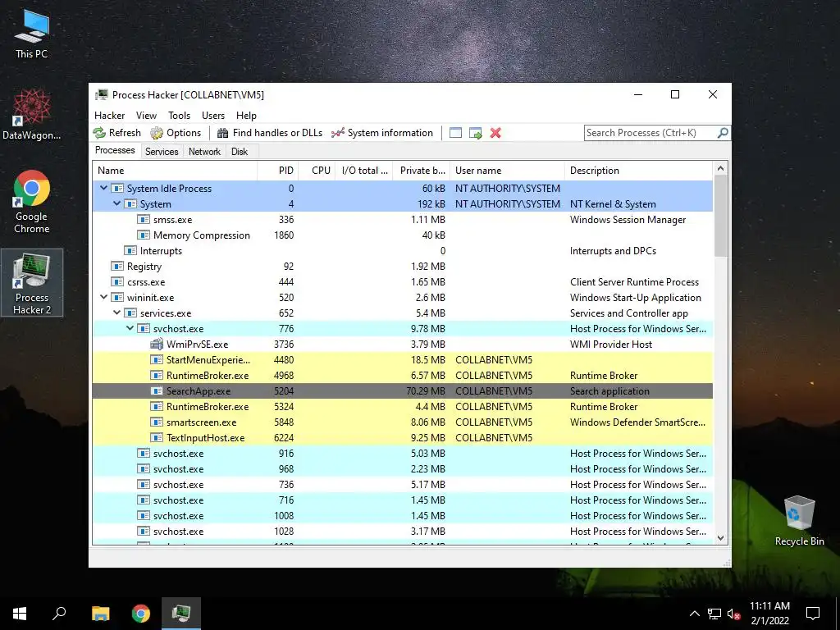Click the Registry process icon
The width and height of the screenshot is (840, 630).
117,267
